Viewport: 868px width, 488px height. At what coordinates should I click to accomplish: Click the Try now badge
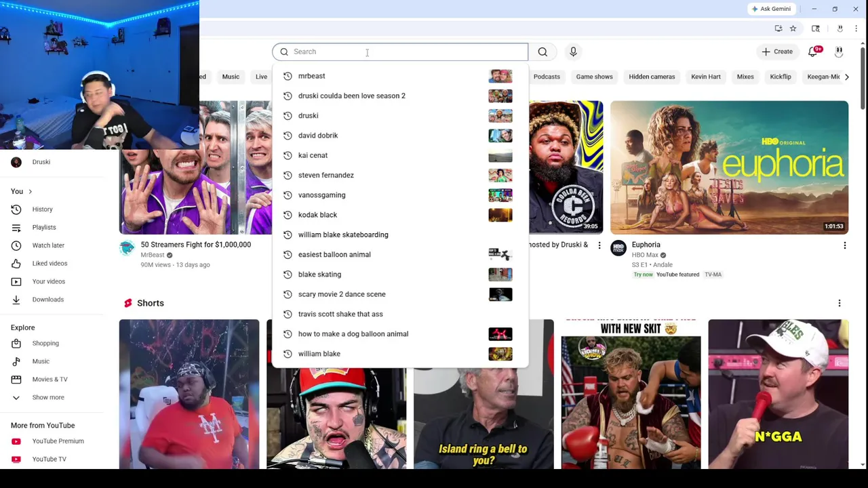pyautogui.click(x=643, y=274)
